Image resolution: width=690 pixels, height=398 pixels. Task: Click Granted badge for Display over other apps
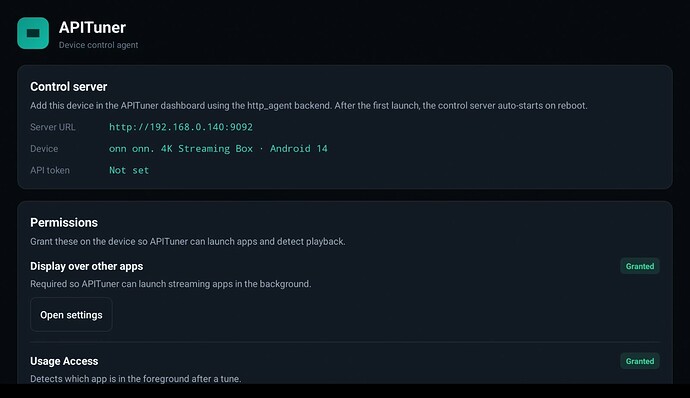click(x=640, y=266)
